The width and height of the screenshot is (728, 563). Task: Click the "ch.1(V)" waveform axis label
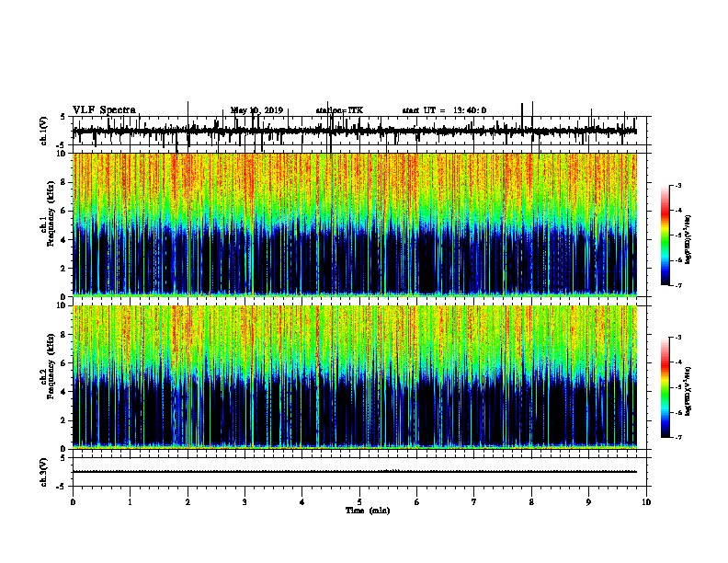(x=44, y=131)
